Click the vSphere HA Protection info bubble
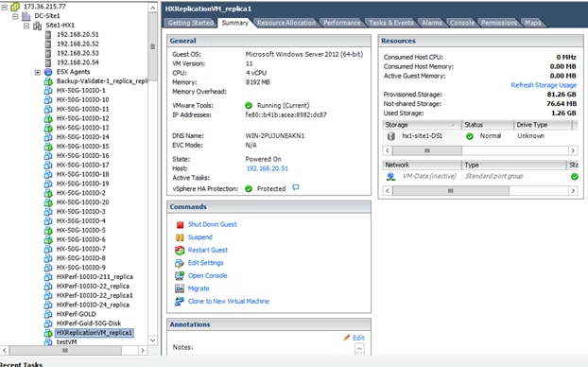The height and width of the screenshot is (367, 588). [x=296, y=187]
